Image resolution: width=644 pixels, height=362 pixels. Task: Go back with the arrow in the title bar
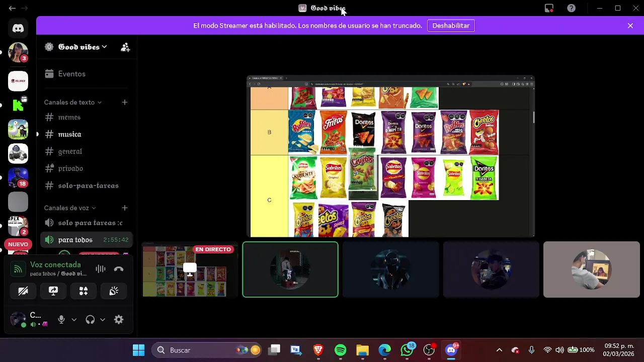[x=12, y=8]
